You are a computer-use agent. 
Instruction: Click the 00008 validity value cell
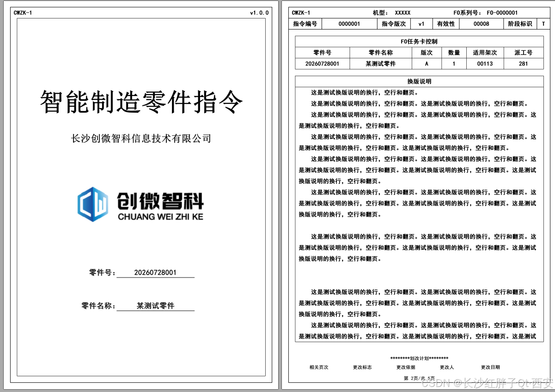pyautogui.click(x=482, y=24)
